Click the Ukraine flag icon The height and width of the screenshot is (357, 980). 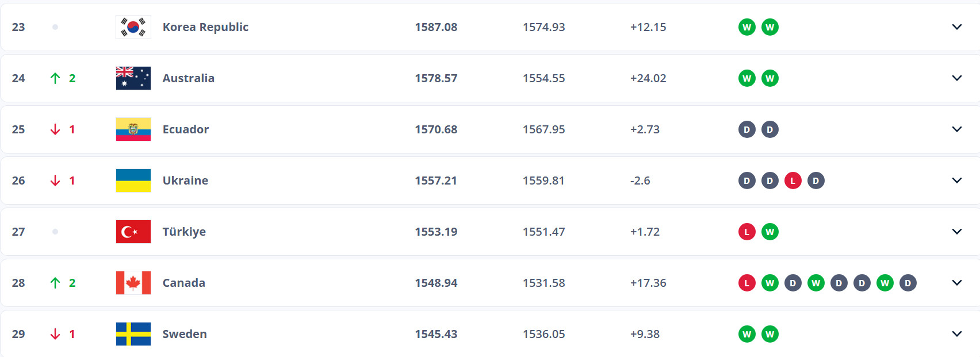(133, 181)
